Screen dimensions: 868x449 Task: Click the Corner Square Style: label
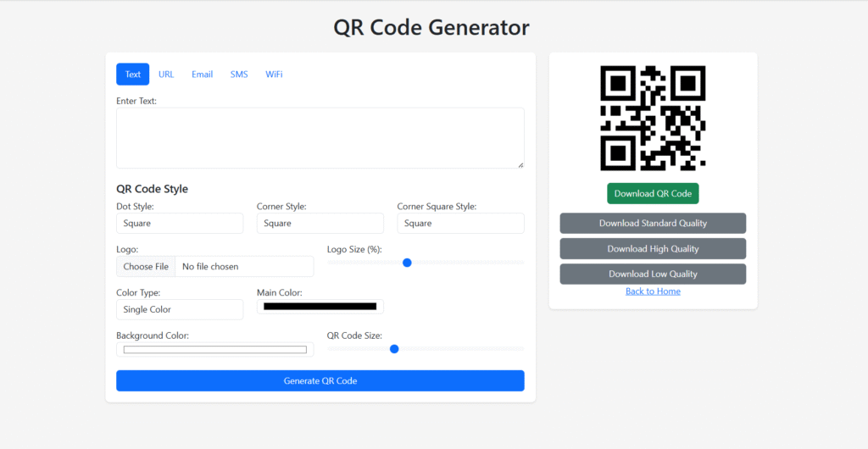point(437,206)
